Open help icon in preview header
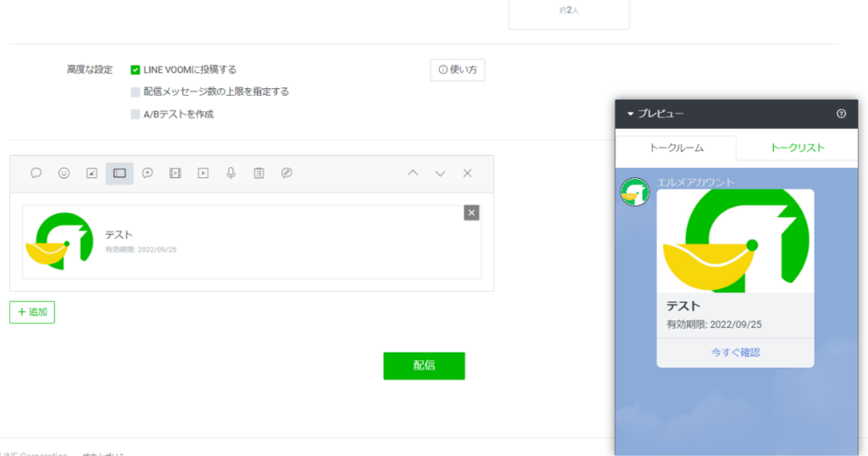The width and height of the screenshot is (868, 456). coord(842,114)
